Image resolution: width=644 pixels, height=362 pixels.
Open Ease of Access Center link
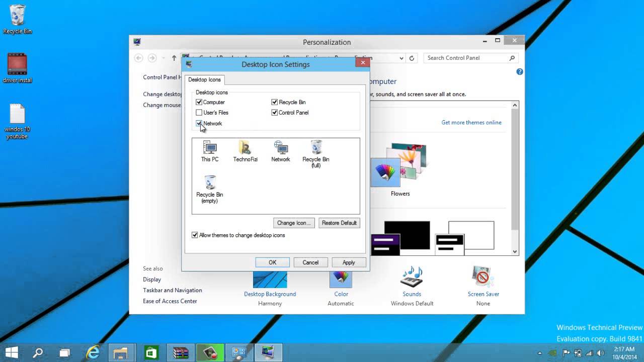tap(171, 301)
